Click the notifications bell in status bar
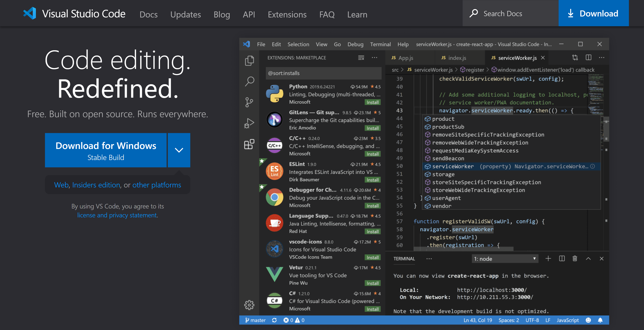This screenshot has height=330, width=644. (x=600, y=320)
